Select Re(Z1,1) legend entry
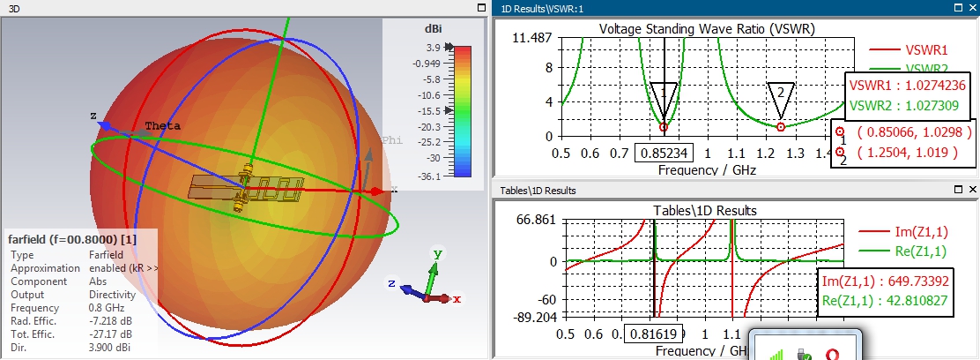This screenshot has width=980, height=360. [903, 251]
